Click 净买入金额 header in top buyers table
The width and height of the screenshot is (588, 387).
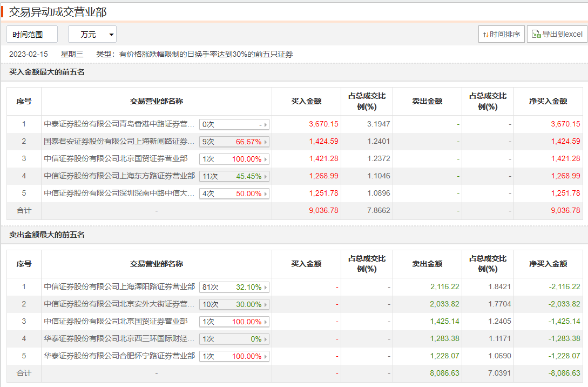(x=548, y=101)
